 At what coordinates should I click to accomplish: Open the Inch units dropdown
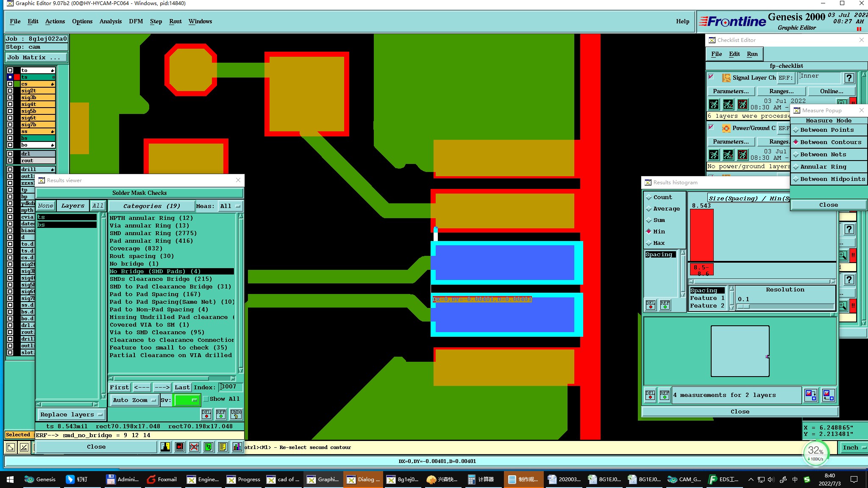[x=854, y=447]
